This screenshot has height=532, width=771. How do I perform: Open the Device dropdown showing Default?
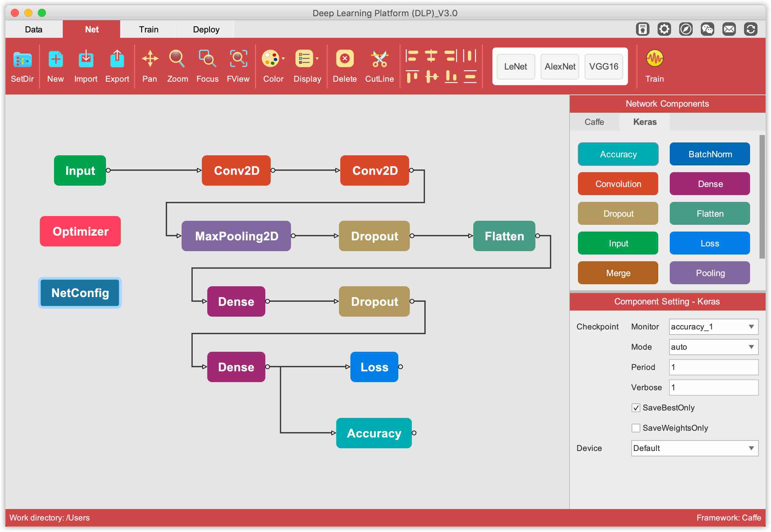(x=694, y=448)
